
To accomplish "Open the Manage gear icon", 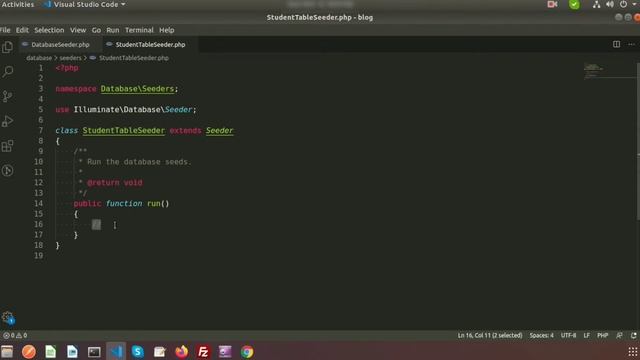I will pos(7,317).
